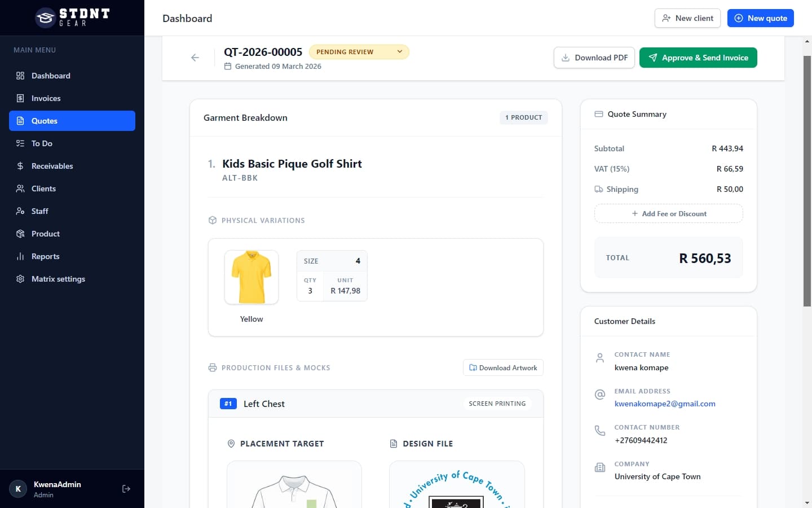Screen dimensions: 812x508
Task: Open To Do in the main menu
Action: [72, 143]
